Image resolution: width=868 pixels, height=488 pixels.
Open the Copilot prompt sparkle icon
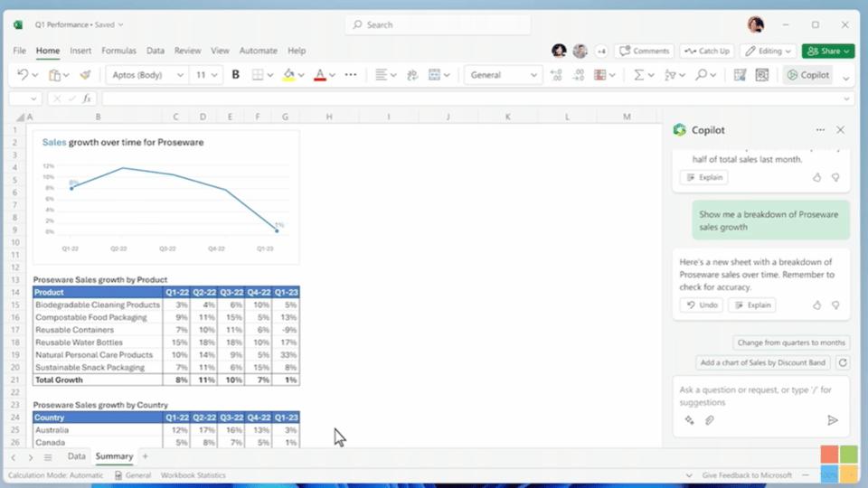pyautogui.click(x=689, y=420)
